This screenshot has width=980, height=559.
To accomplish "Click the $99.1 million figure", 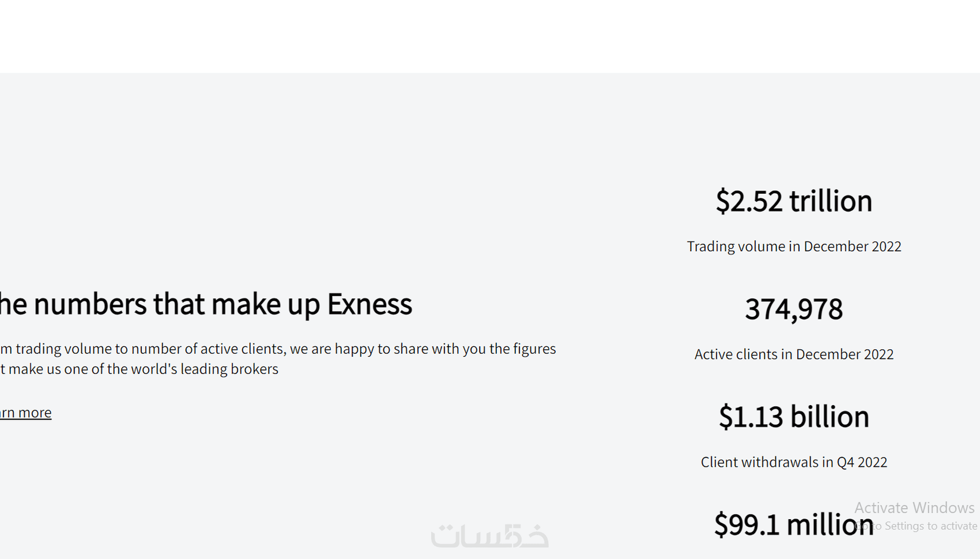I will click(794, 524).
